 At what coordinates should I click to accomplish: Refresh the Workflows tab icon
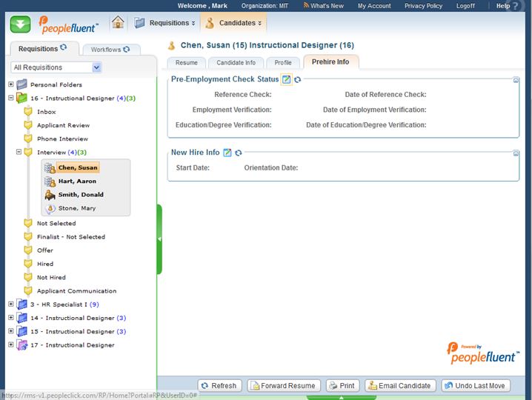point(127,50)
